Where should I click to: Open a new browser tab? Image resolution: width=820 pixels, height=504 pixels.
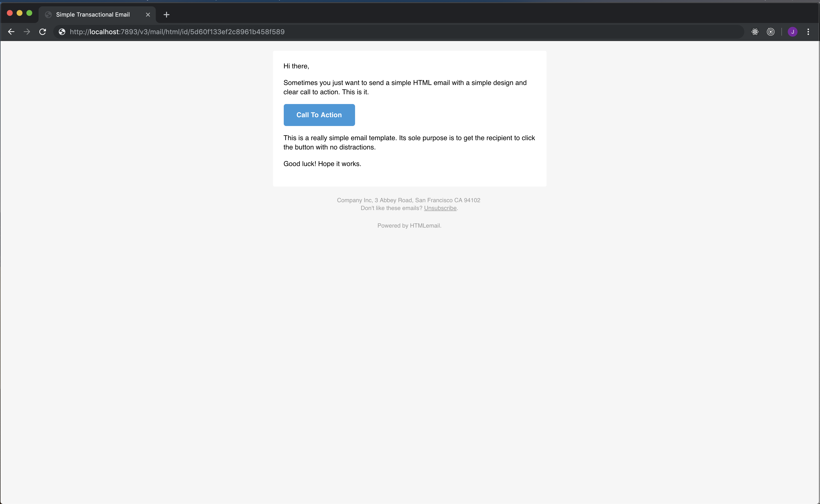tap(167, 15)
